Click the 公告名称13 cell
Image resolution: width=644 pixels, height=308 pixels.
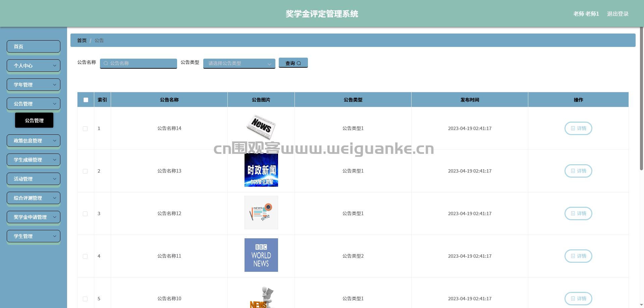(169, 171)
